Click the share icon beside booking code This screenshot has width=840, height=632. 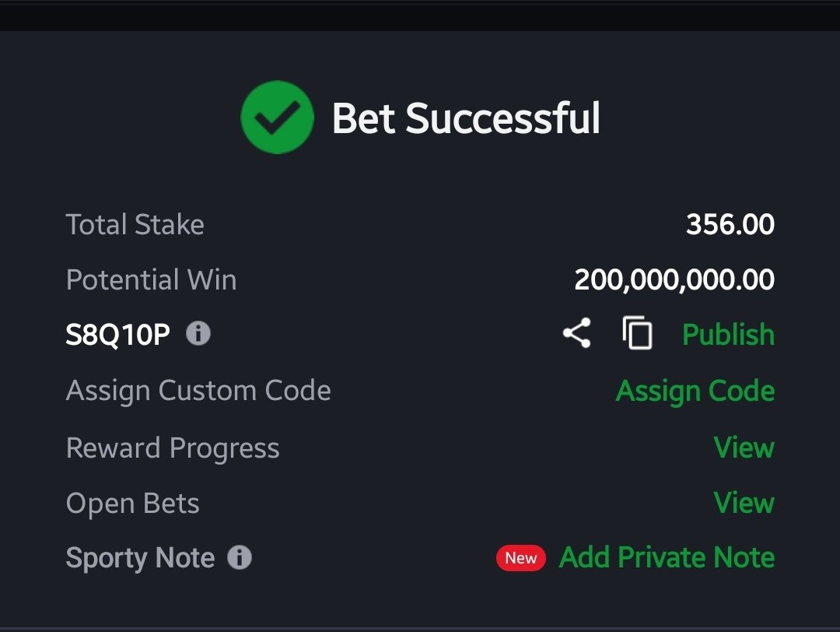tap(577, 333)
